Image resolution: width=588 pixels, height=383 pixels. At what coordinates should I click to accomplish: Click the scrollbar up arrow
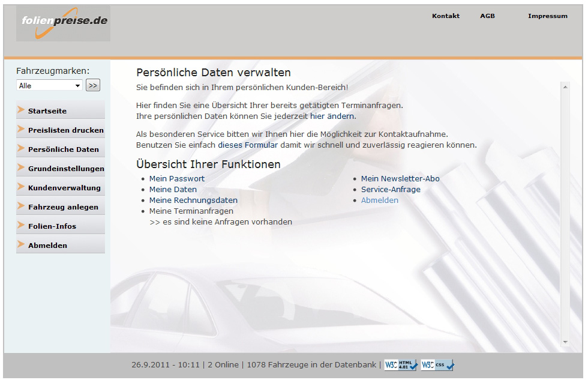[x=565, y=87]
